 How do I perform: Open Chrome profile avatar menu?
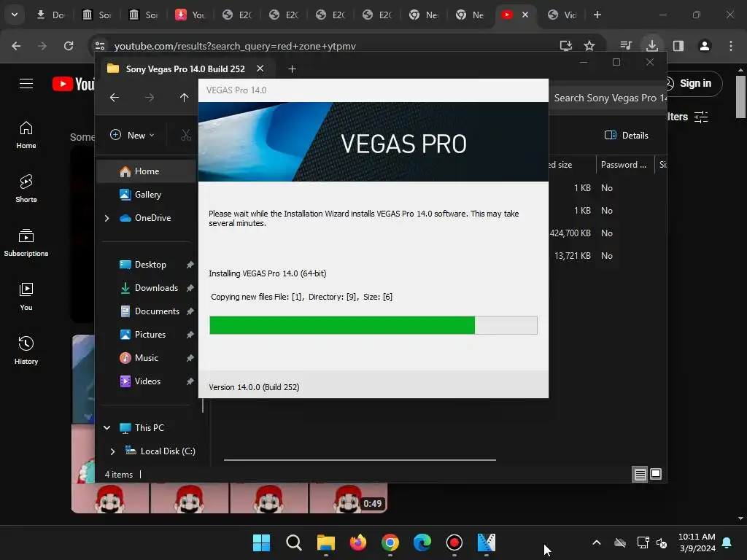705,46
